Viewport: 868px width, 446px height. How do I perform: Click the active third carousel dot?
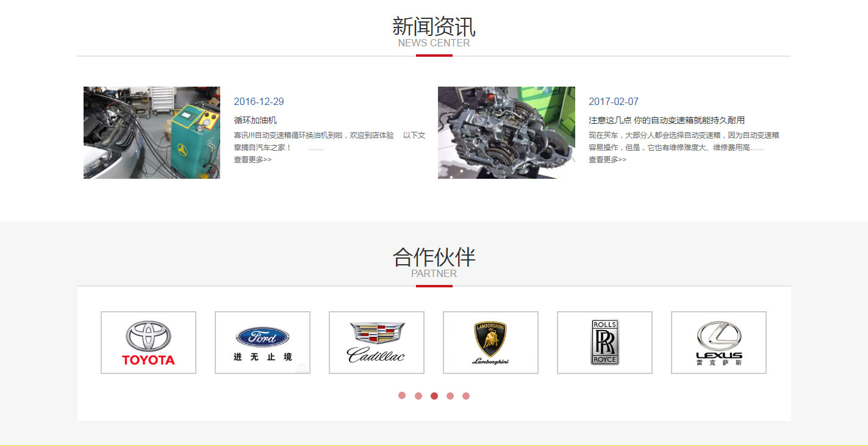(434, 396)
